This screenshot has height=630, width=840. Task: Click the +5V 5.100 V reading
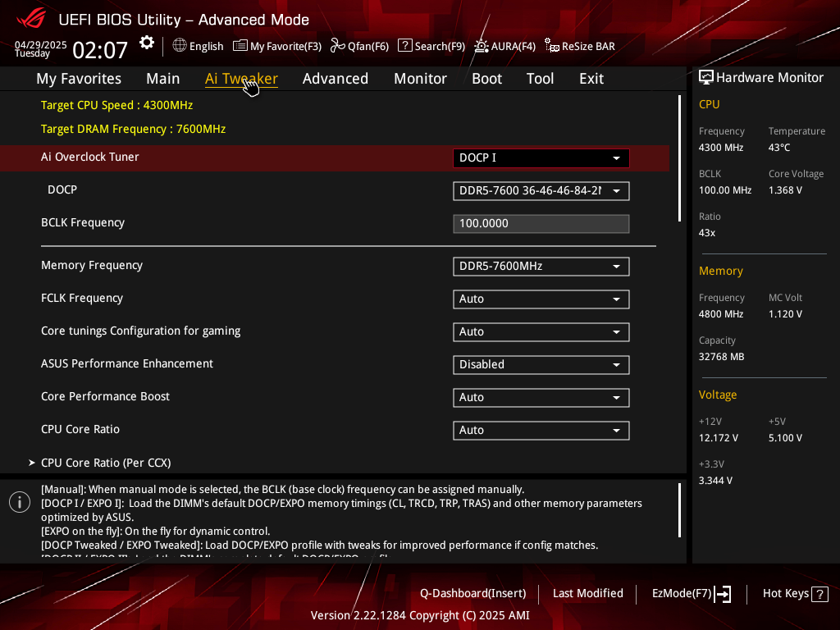pyautogui.click(x=785, y=438)
